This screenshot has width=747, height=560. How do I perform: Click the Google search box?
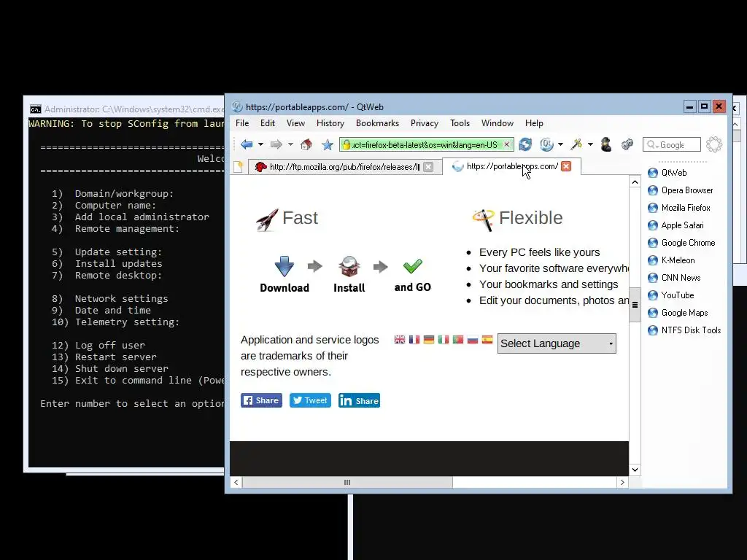click(672, 145)
